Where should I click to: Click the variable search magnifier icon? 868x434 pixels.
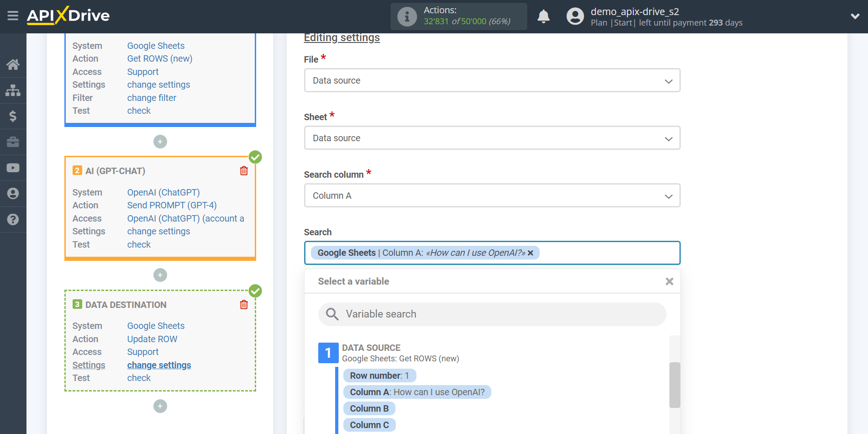[x=332, y=314]
